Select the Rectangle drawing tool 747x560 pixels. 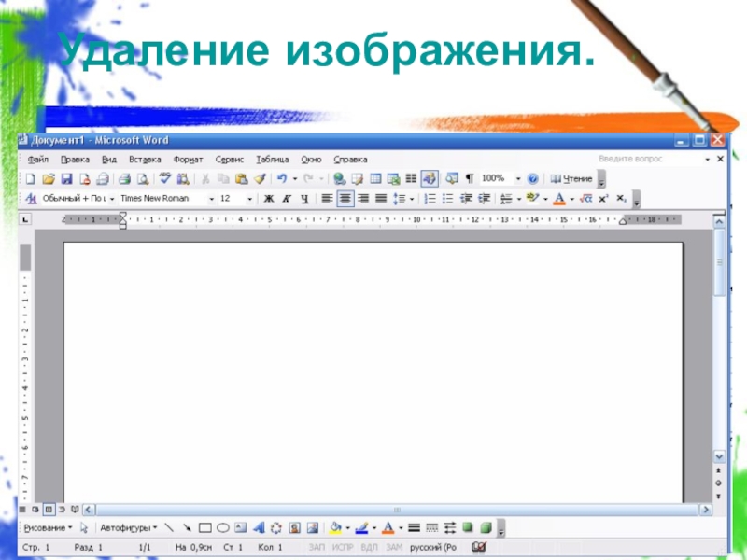(x=204, y=527)
